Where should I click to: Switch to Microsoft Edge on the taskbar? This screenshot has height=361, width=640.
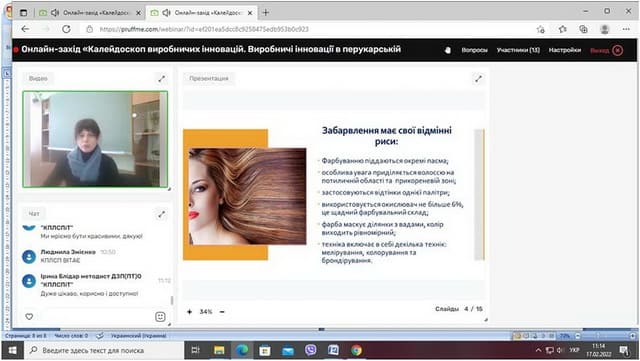pyautogui.click(x=242, y=350)
